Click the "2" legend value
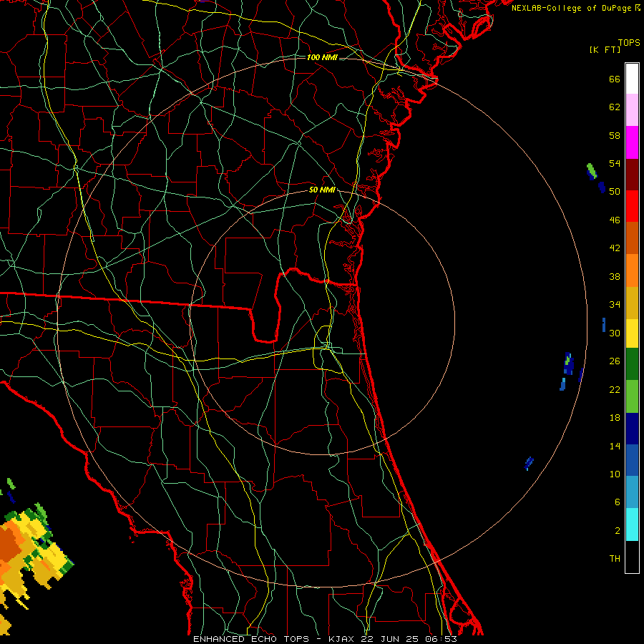This screenshot has width=644, height=644. 617,530
